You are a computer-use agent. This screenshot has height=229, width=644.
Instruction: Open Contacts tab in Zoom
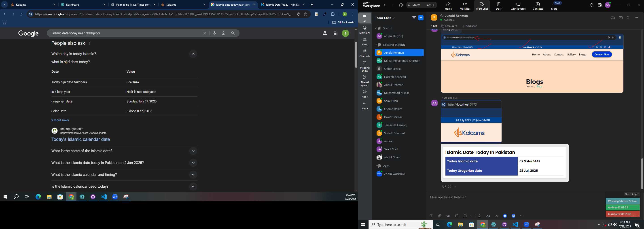pos(538,6)
